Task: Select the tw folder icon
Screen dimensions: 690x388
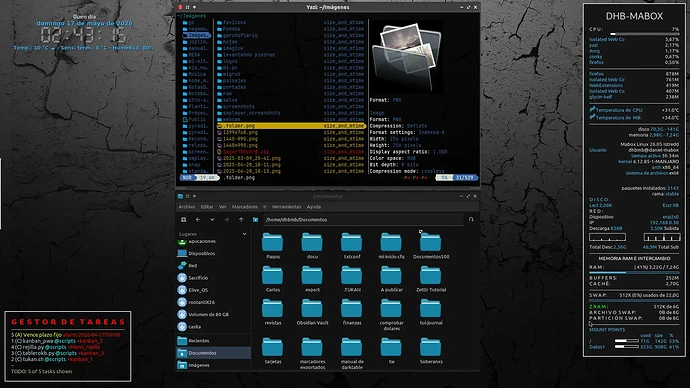Action: click(391, 347)
